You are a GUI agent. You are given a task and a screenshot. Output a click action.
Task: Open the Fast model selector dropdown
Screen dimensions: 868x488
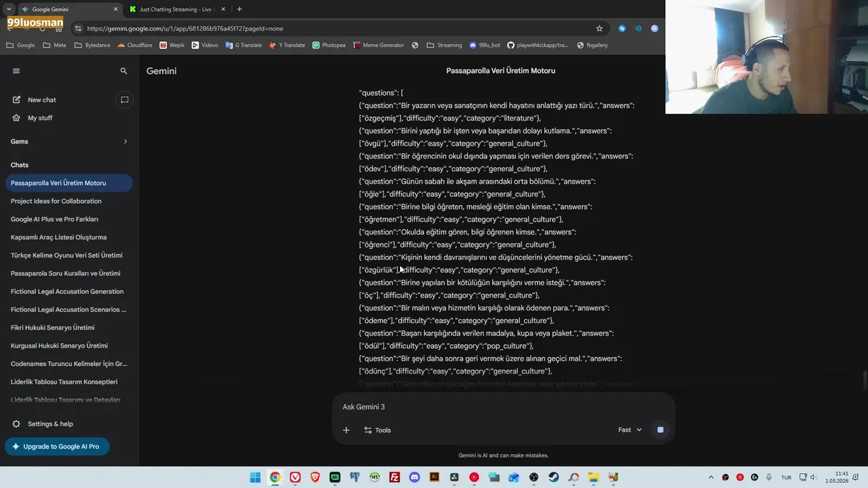(x=630, y=430)
